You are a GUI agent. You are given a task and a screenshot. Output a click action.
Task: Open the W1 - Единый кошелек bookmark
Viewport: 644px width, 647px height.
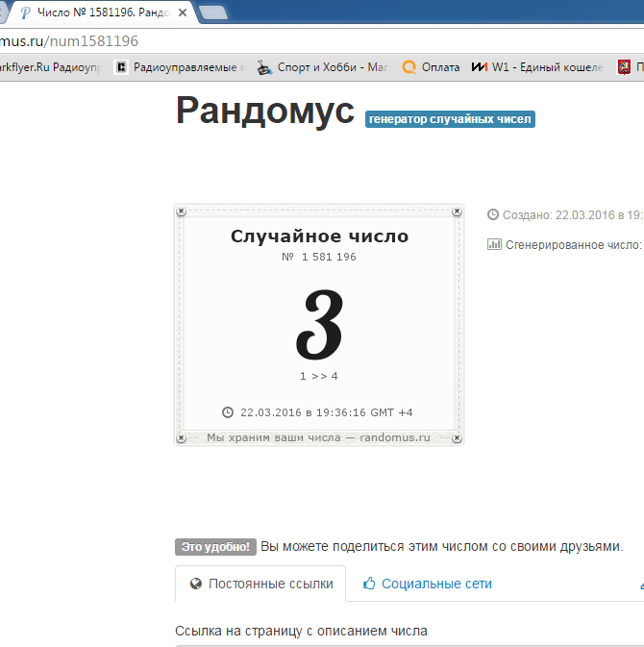[x=536, y=67]
